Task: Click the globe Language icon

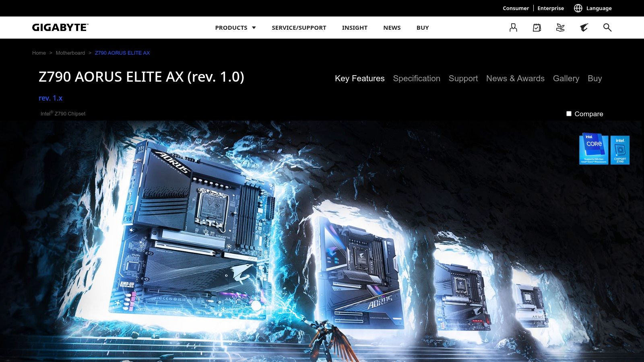Action: click(x=578, y=8)
